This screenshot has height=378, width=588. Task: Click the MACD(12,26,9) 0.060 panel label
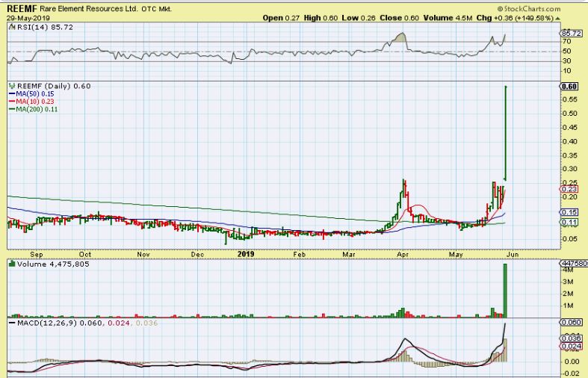pos(59,323)
